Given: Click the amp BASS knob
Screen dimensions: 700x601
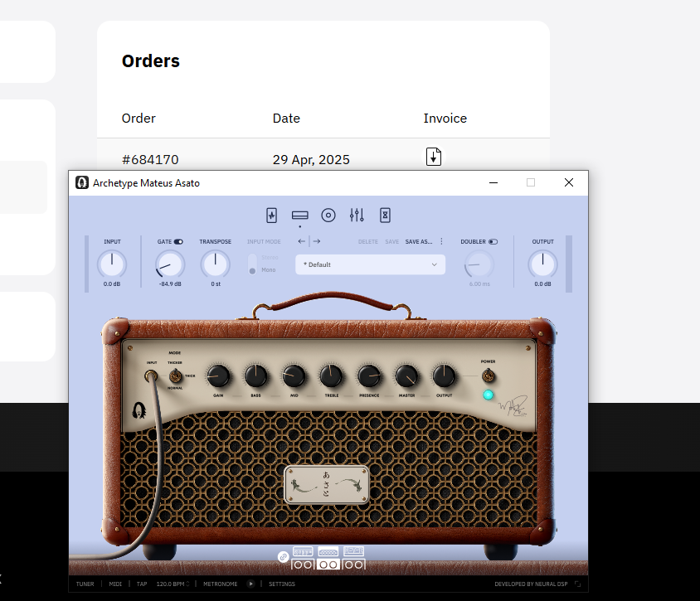Looking at the screenshot, I should 255,376.
